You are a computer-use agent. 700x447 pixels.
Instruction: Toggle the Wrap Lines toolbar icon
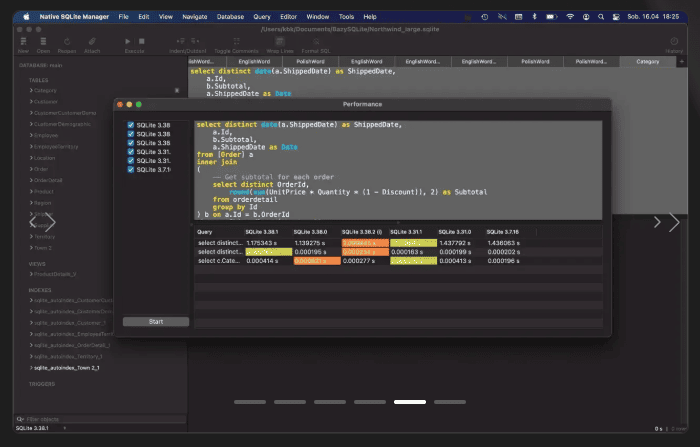(280, 42)
